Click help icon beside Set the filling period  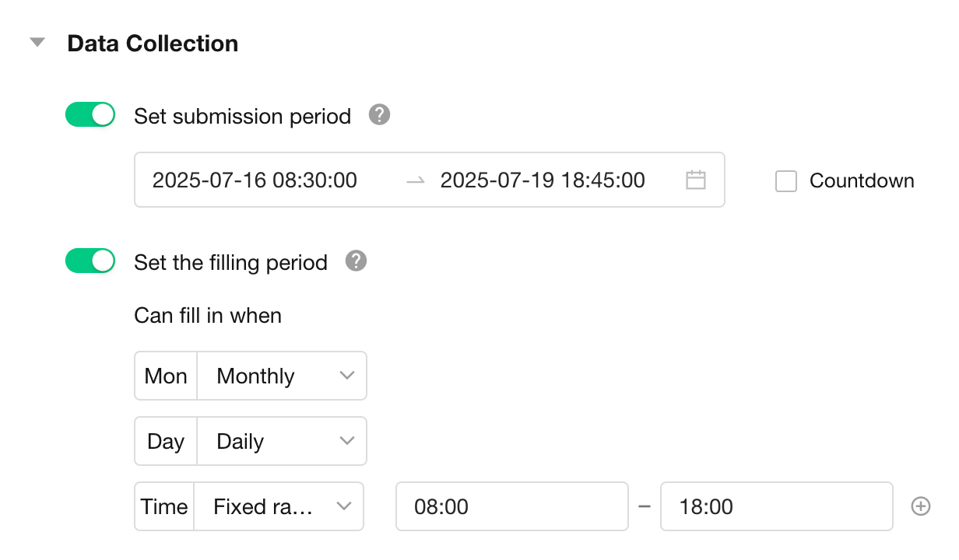tap(356, 261)
